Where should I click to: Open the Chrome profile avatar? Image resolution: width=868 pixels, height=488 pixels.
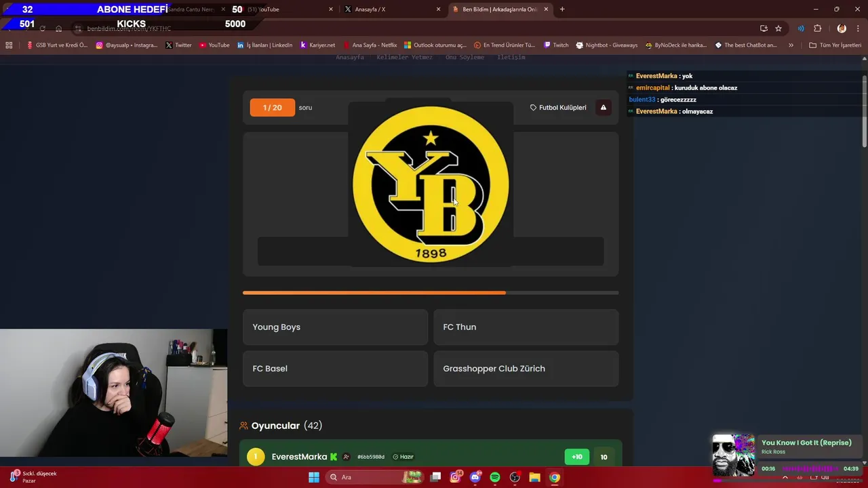[x=842, y=28]
